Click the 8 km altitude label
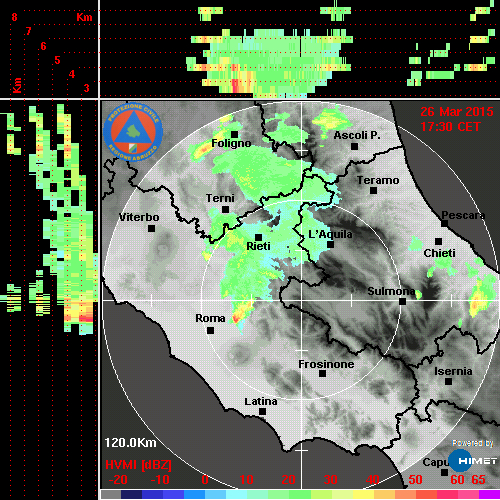The width and height of the screenshot is (500, 500). [14, 17]
